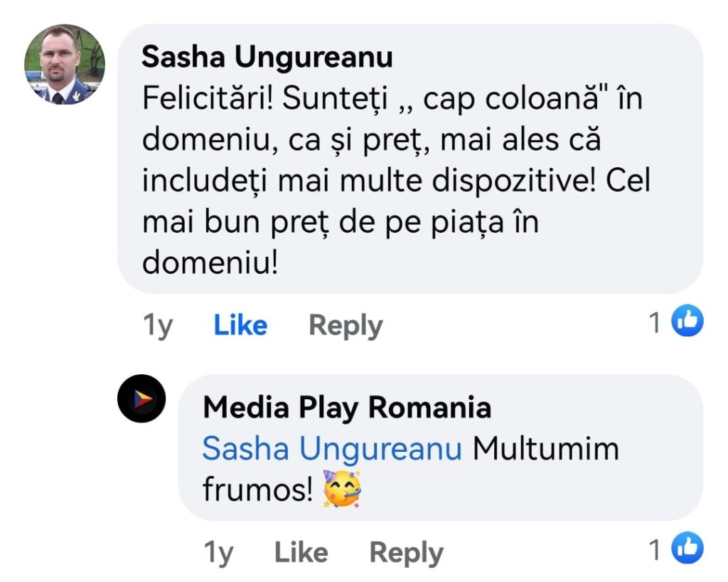The height and width of the screenshot is (582, 728).
Task: Like the Media Play Romania reply
Action: (x=301, y=553)
